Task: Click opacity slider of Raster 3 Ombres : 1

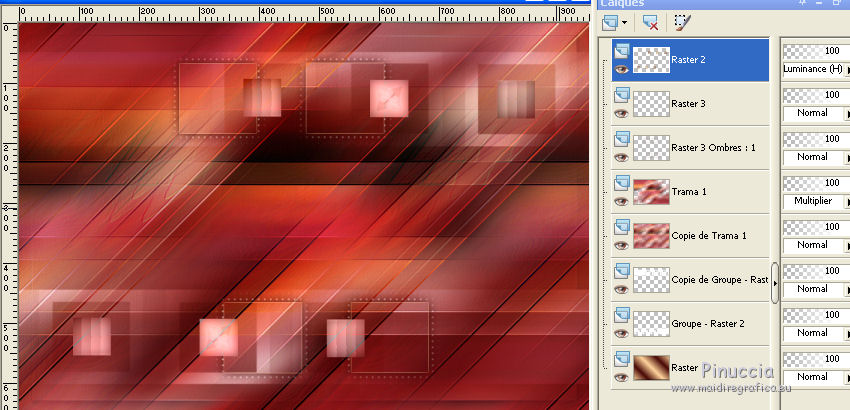Action: coord(816,139)
